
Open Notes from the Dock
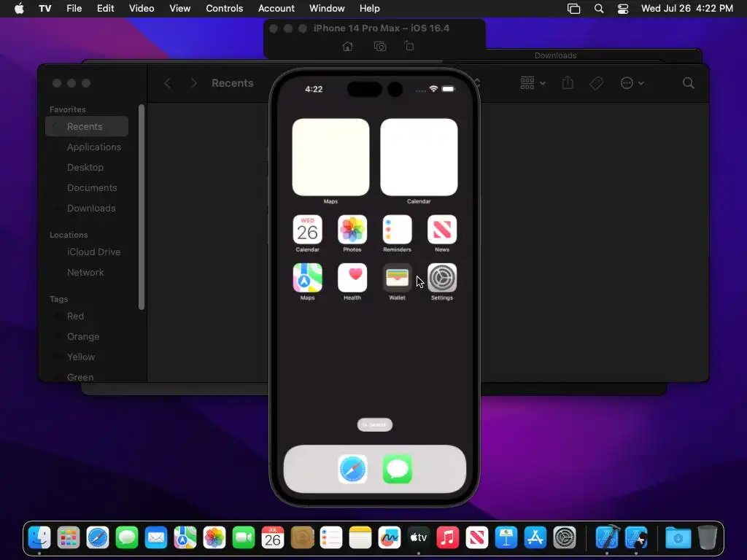(360, 538)
